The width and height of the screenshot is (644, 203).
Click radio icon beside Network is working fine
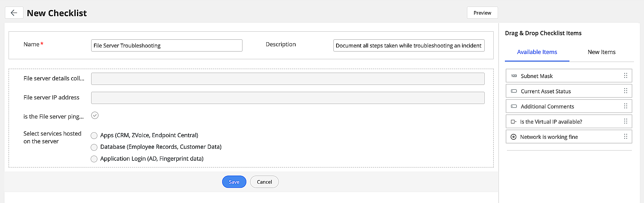coord(514,137)
